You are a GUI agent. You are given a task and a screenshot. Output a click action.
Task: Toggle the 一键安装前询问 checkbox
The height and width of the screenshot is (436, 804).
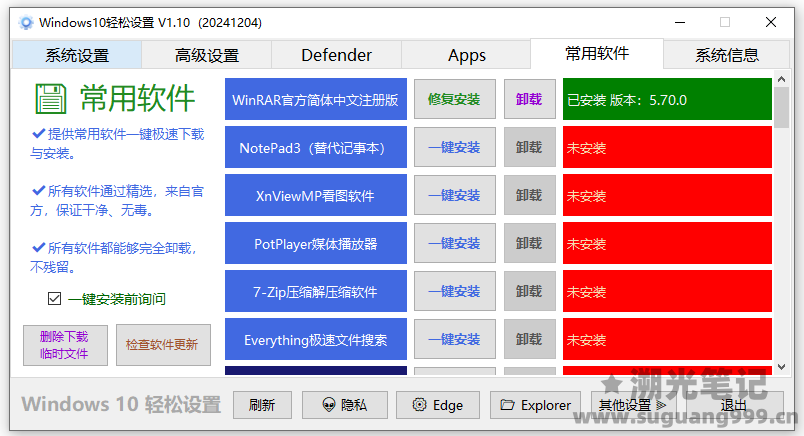(x=54, y=299)
